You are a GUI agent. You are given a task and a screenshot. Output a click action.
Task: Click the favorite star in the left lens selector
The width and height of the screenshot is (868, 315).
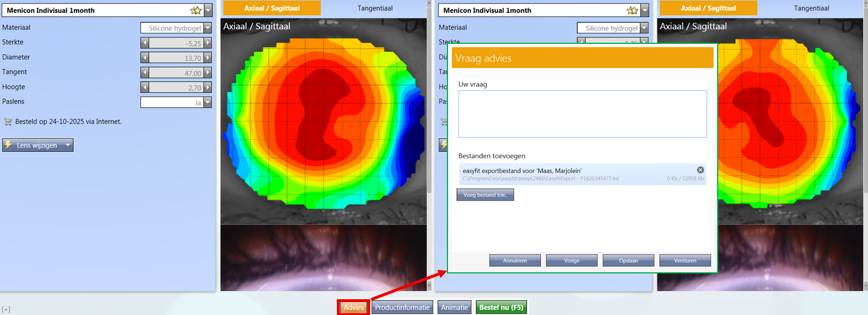pos(196,11)
